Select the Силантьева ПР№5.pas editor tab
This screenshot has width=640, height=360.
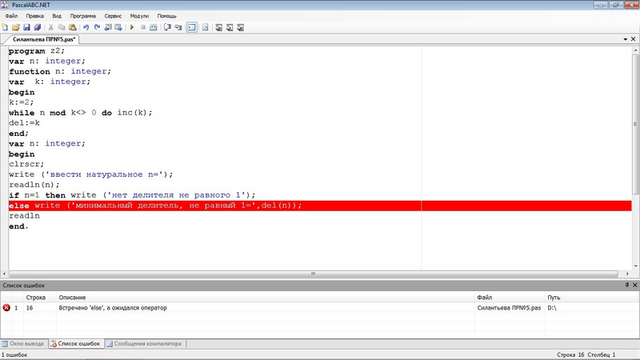pyautogui.click(x=44, y=39)
